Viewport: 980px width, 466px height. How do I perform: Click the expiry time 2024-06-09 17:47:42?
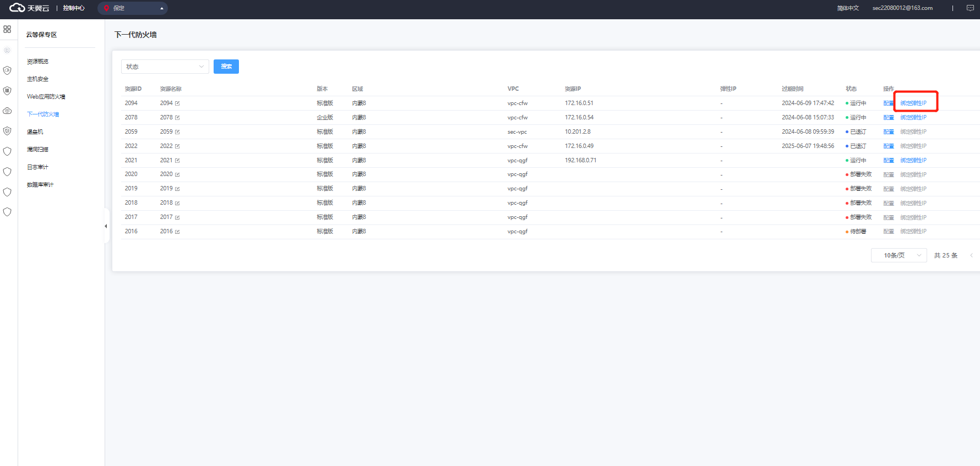808,103
